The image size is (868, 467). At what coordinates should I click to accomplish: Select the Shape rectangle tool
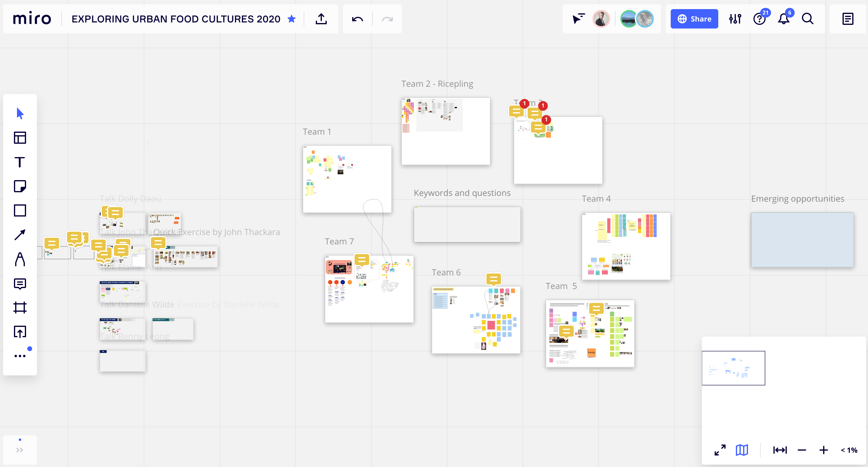[x=20, y=210]
